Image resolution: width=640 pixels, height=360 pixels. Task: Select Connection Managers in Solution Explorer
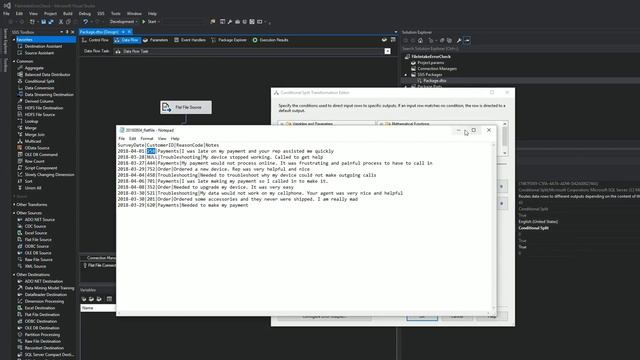437,69
